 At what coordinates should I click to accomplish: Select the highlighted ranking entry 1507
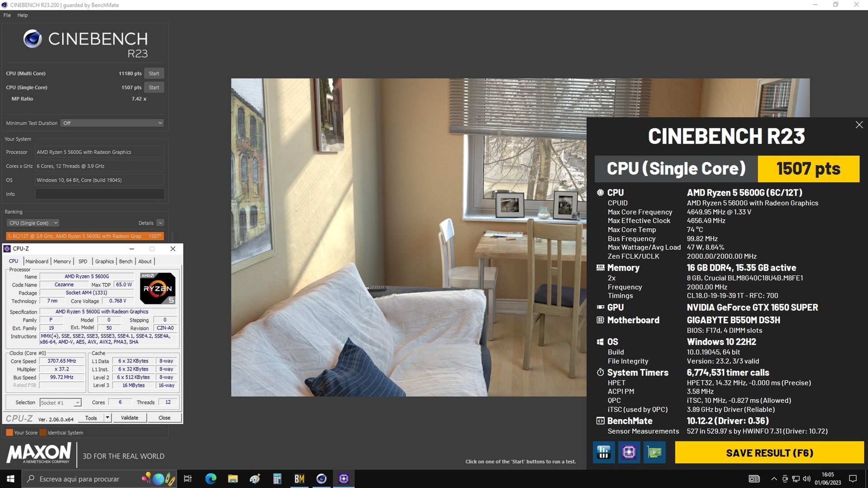85,236
